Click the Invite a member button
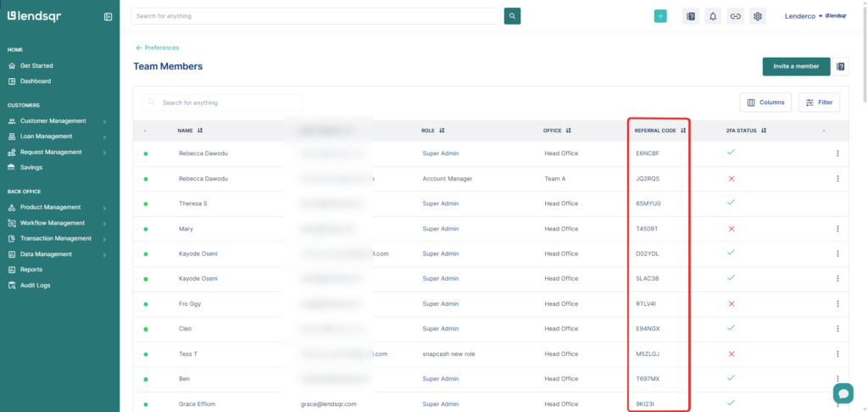Image resolution: width=868 pixels, height=412 pixels. pyautogui.click(x=795, y=67)
